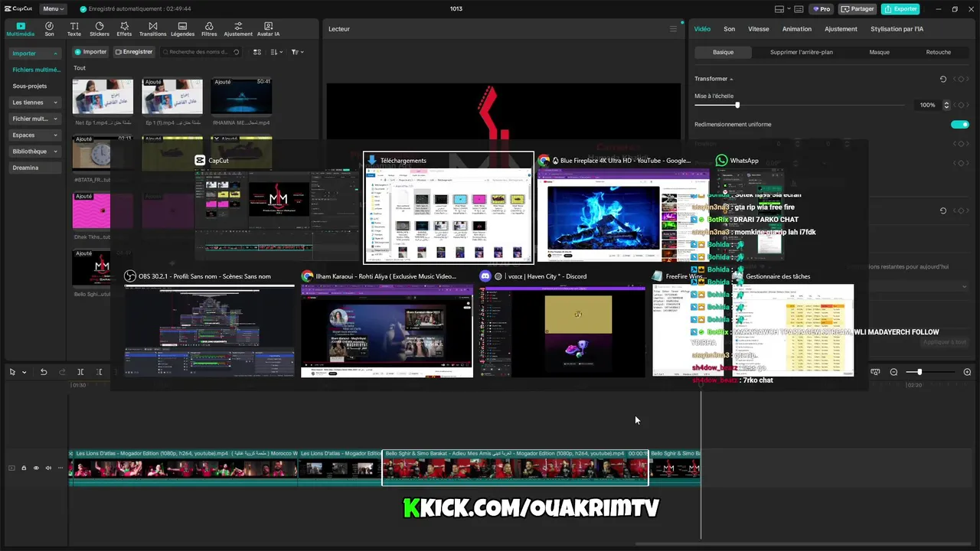Open the keyboard shortcuts icon in title bar
This screenshot has height=551, width=980.
[x=797, y=9]
